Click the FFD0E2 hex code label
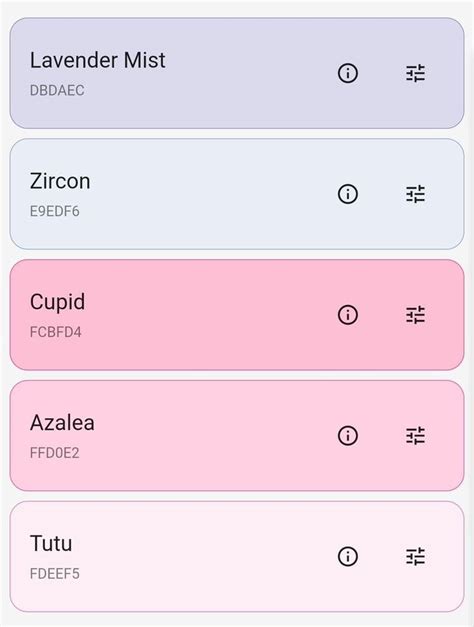 55,453
